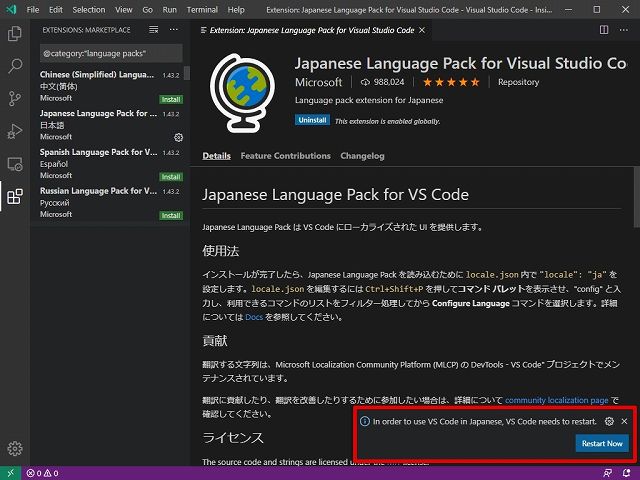The height and width of the screenshot is (480, 640).
Task: Open the Search view in activity bar
Action: [15, 66]
